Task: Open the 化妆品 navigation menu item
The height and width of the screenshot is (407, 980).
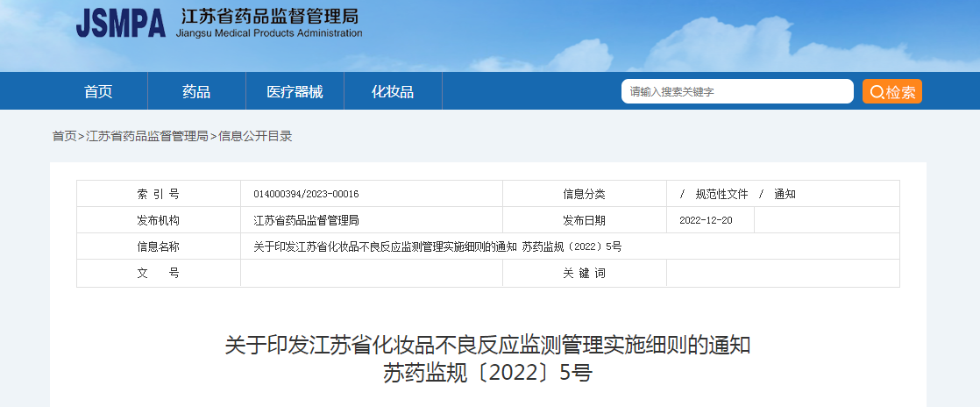Action: pyautogui.click(x=393, y=91)
